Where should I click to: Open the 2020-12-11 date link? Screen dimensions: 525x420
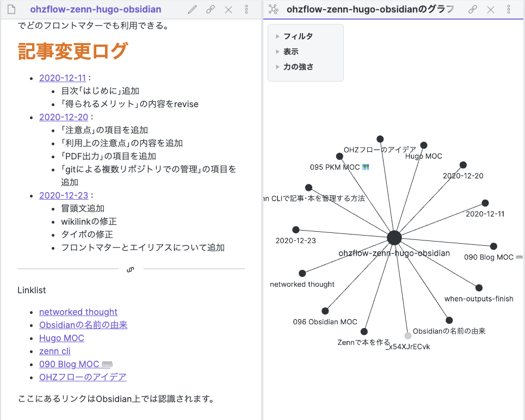(x=63, y=78)
